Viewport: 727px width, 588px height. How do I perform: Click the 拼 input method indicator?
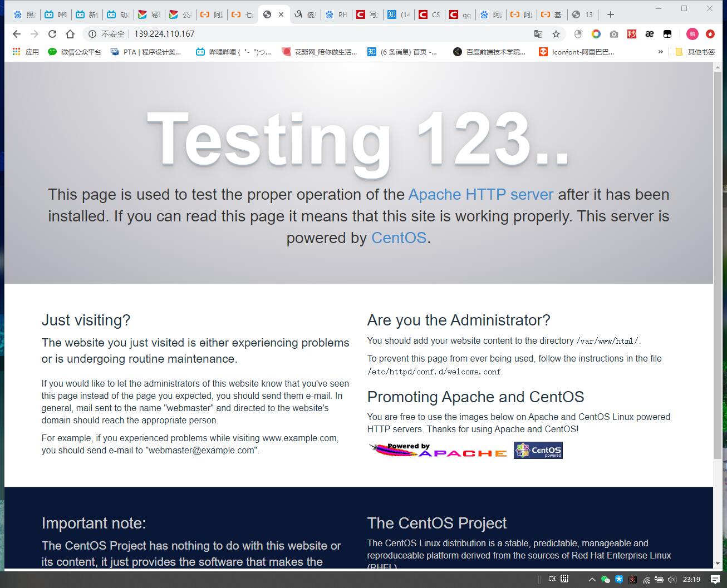[564, 579]
